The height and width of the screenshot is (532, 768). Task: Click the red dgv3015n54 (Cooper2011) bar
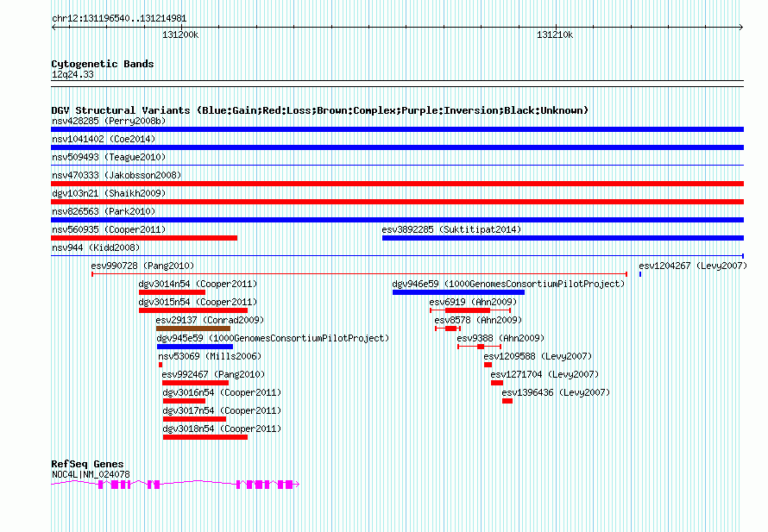point(193,310)
